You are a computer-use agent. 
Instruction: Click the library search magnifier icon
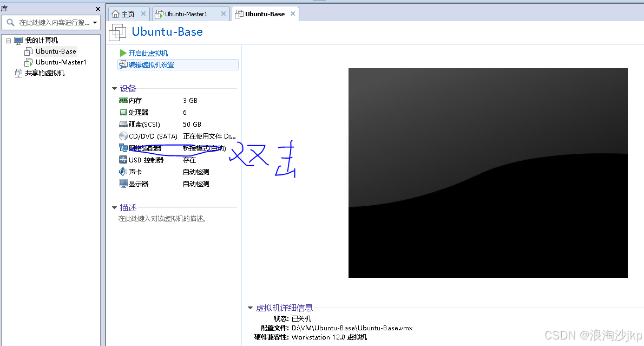coord(11,22)
